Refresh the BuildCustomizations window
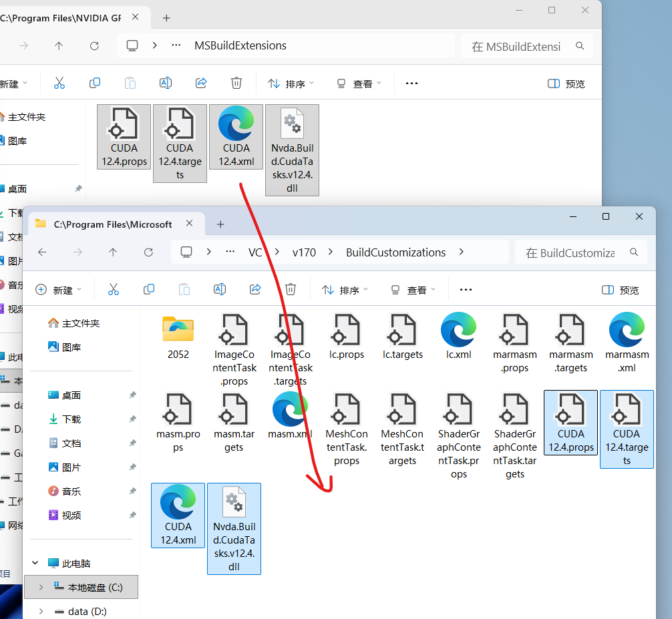The width and height of the screenshot is (672, 619). (148, 252)
